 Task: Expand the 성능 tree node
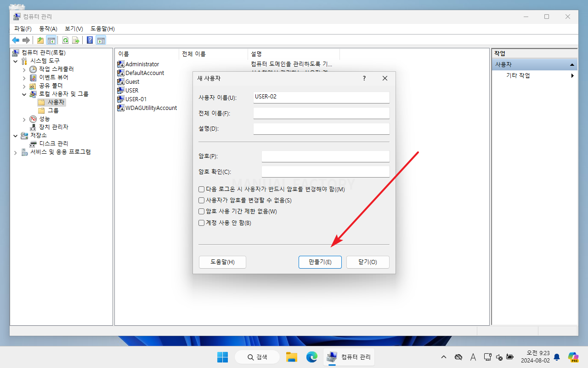click(x=24, y=119)
